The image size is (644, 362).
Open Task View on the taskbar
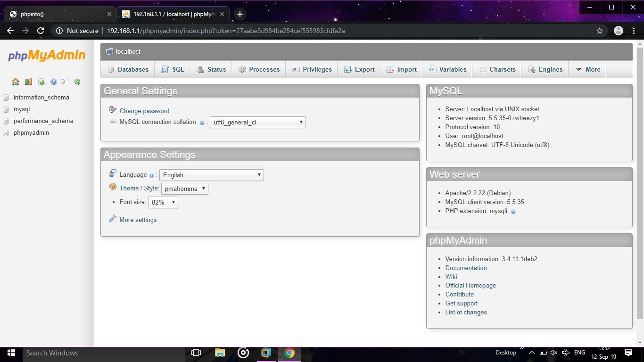coord(196,353)
